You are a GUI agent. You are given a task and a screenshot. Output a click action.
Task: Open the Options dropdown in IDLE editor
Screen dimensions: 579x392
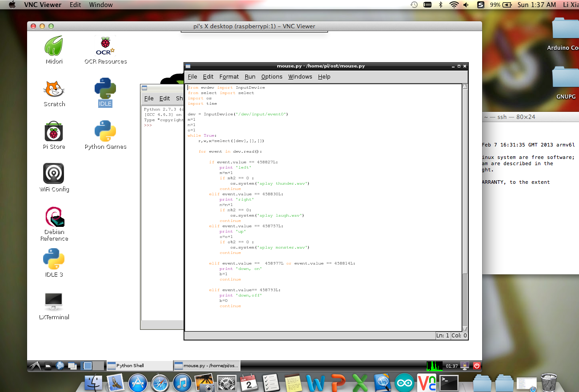(x=272, y=77)
